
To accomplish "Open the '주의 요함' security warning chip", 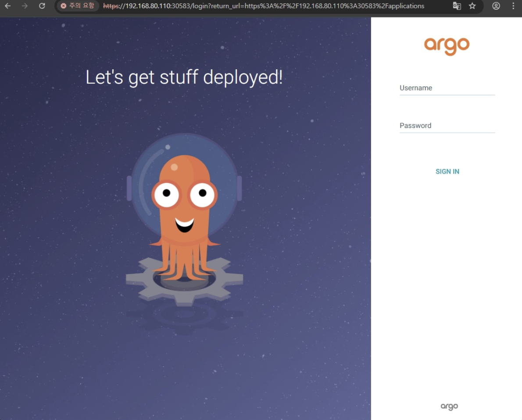I will click(77, 6).
